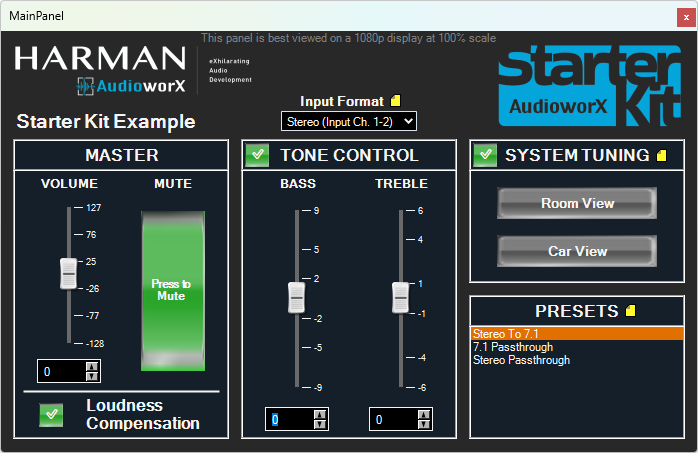Click the Bass slider handle

296,297
